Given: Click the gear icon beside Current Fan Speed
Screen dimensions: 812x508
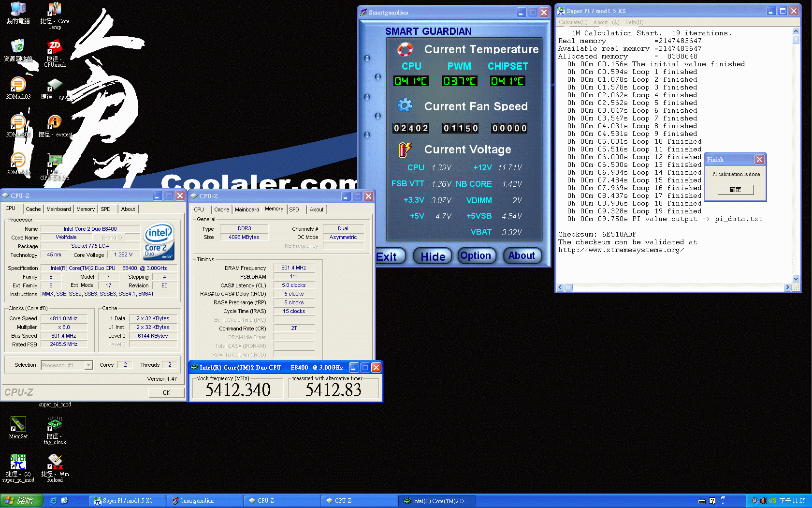Looking at the screenshot, I should point(405,105).
